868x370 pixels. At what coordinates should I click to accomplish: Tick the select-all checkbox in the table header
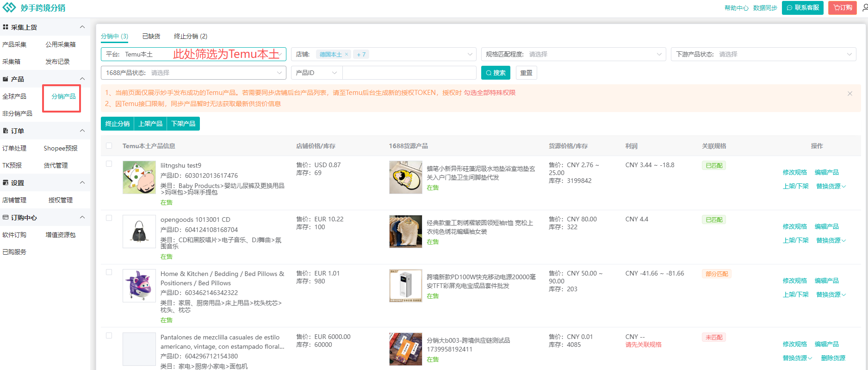pos(109,145)
